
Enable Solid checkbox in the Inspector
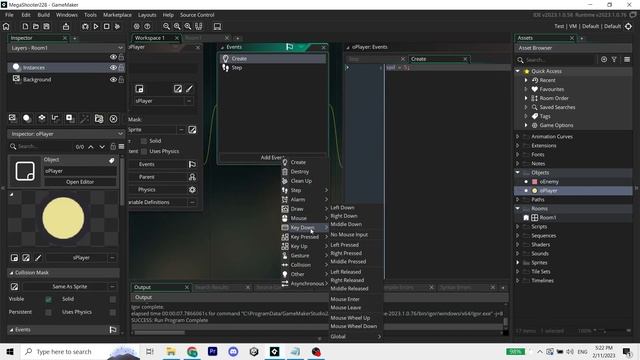[113, 299]
